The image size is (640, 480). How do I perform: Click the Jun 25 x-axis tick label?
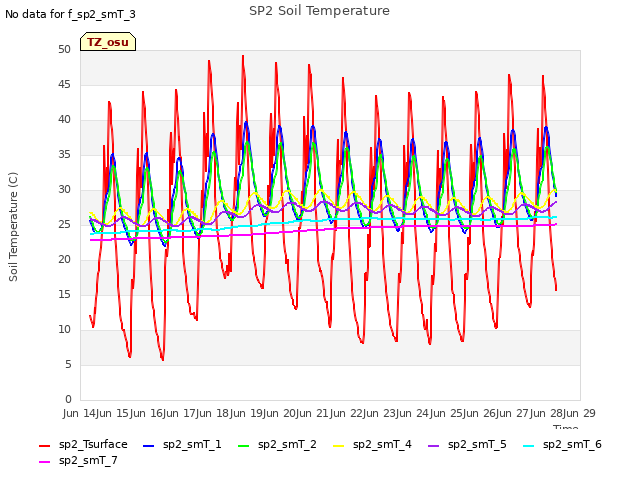point(447,413)
